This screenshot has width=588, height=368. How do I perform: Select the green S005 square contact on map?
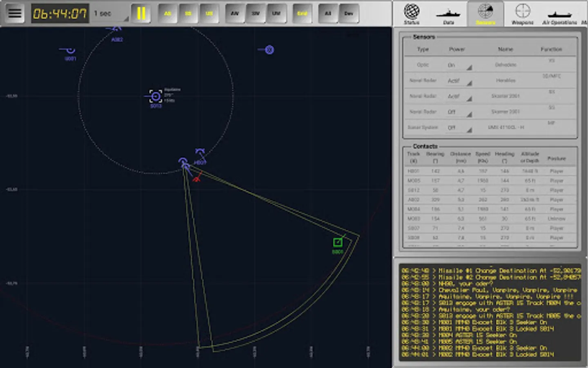point(338,242)
